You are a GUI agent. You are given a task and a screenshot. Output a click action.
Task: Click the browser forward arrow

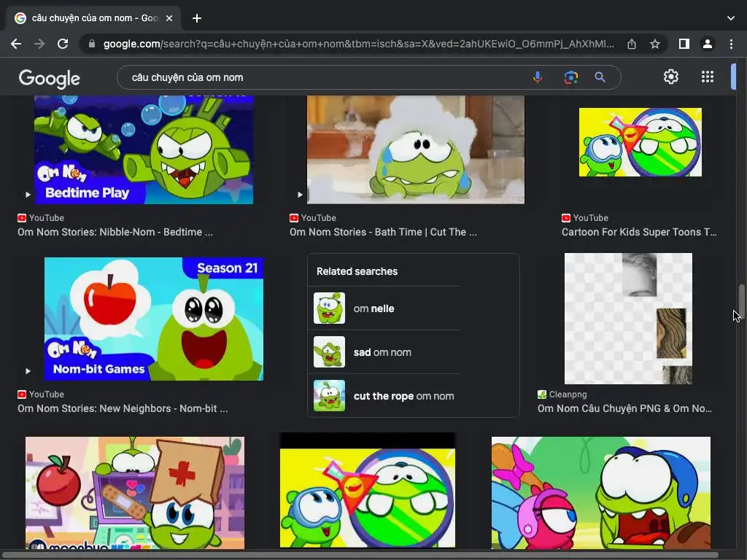click(x=39, y=44)
